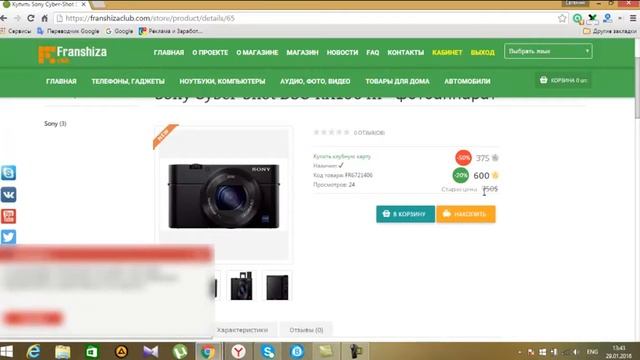Switch to the Отзывы (0) tab
640x360 pixels.
(x=306, y=330)
